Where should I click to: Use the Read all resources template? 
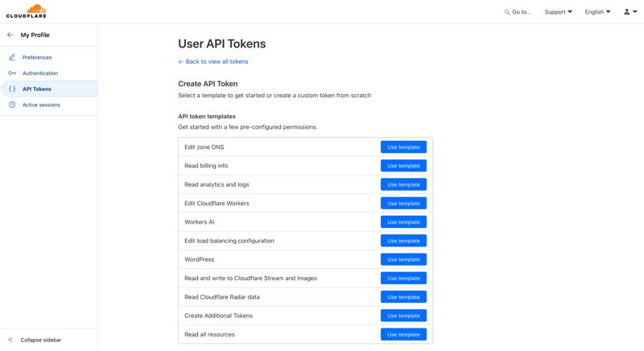[x=403, y=334]
